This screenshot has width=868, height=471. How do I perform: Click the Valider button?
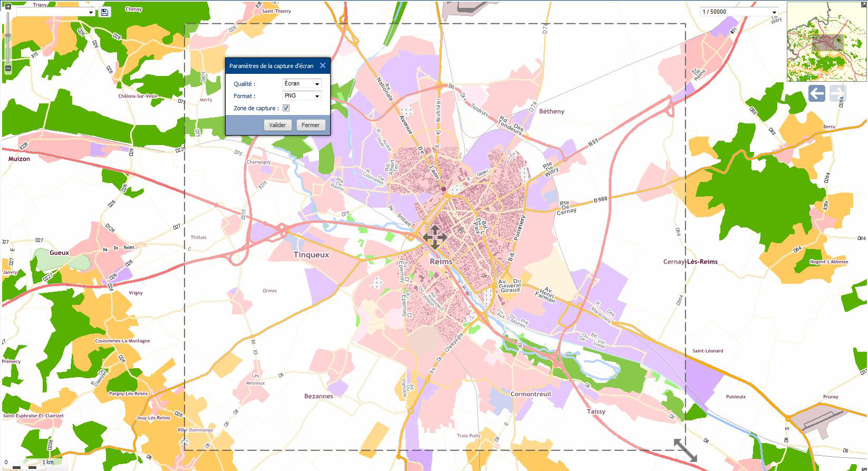(277, 125)
